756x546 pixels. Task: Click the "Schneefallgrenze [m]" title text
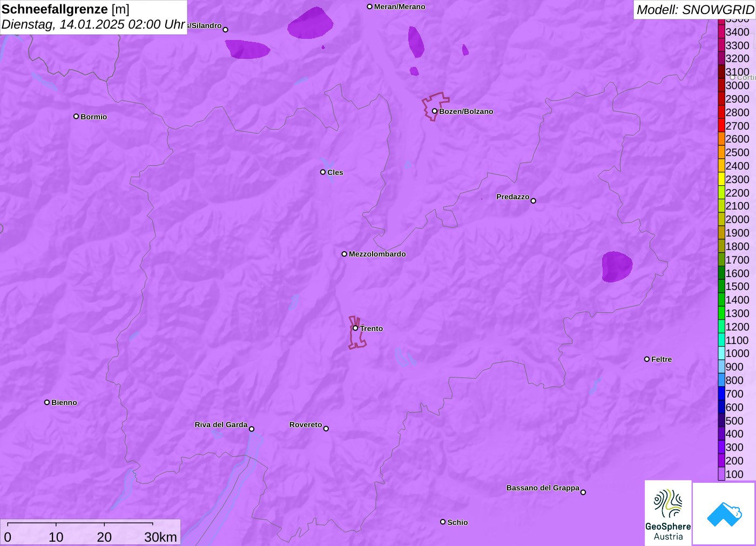tap(65, 9)
